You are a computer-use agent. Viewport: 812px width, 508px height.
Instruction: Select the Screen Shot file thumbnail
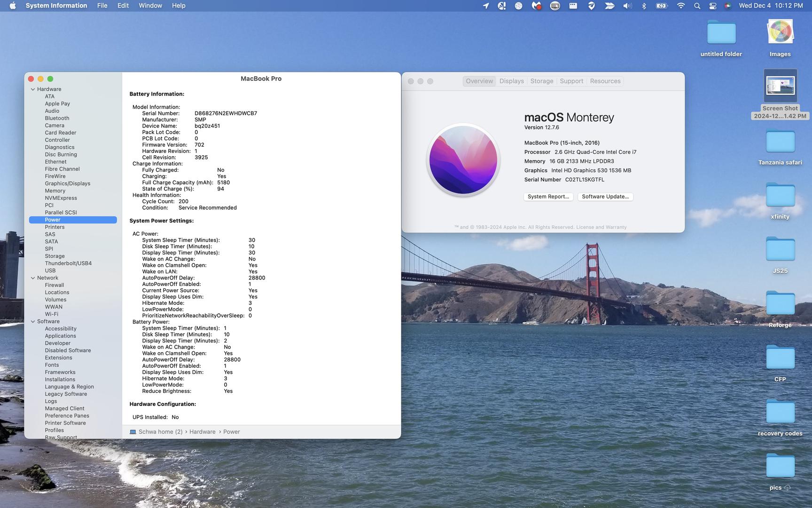tap(780, 86)
